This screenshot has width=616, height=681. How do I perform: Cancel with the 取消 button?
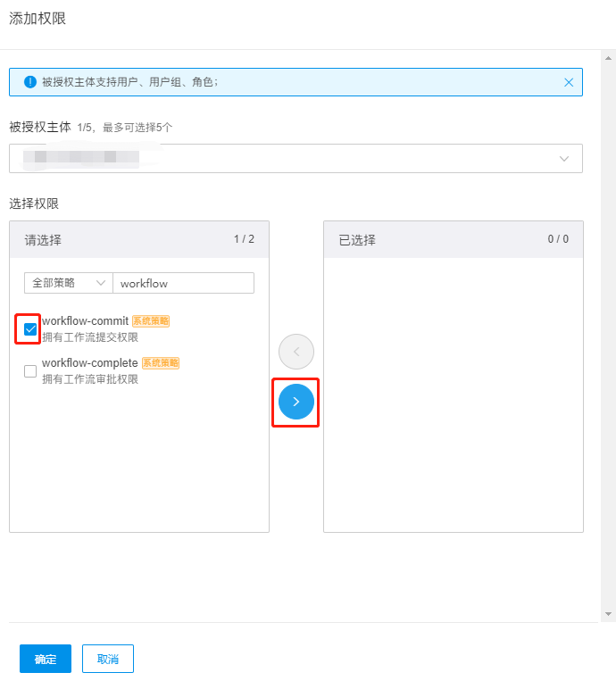(108, 659)
